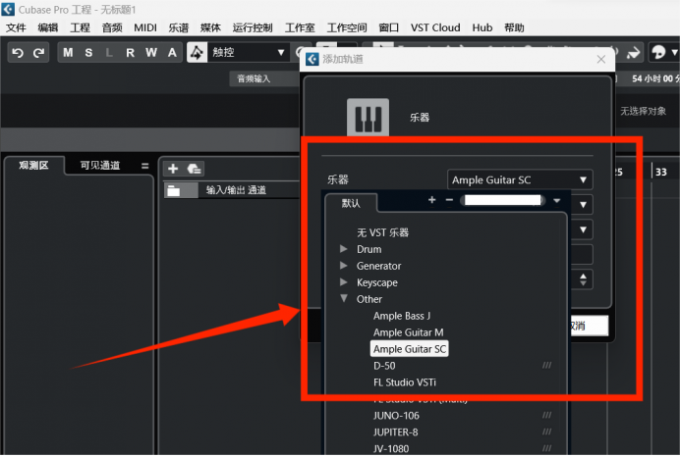The image size is (680, 456).
Task: Select the 默认 tab in instrument list
Action: tap(351, 203)
